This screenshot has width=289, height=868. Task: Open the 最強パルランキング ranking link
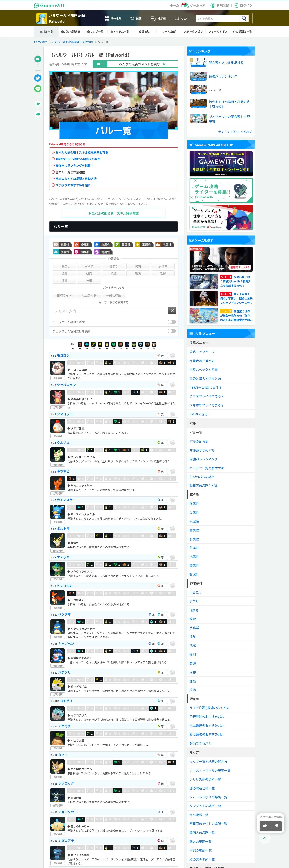tap(223, 76)
